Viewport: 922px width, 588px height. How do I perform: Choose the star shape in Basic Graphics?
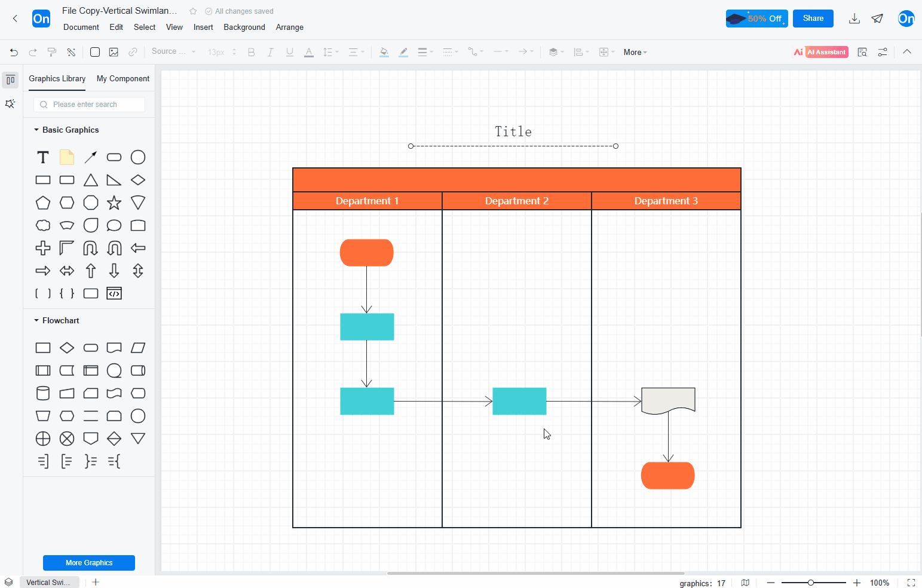coord(114,203)
